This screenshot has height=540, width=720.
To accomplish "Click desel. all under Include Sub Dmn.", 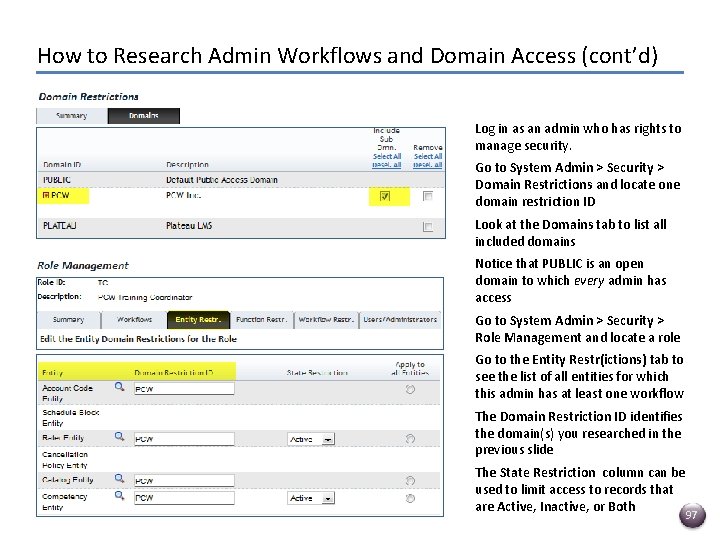I will pyautogui.click(x=387, y=164).
